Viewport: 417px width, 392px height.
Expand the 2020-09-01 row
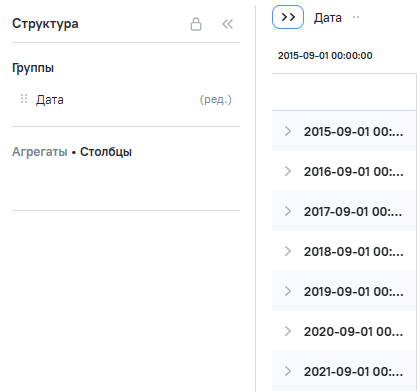tap(288, 331)
